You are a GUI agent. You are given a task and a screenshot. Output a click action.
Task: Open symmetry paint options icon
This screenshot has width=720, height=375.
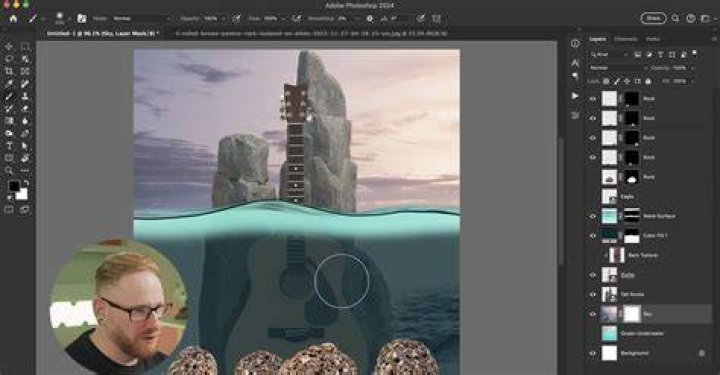tap(437, 18)
